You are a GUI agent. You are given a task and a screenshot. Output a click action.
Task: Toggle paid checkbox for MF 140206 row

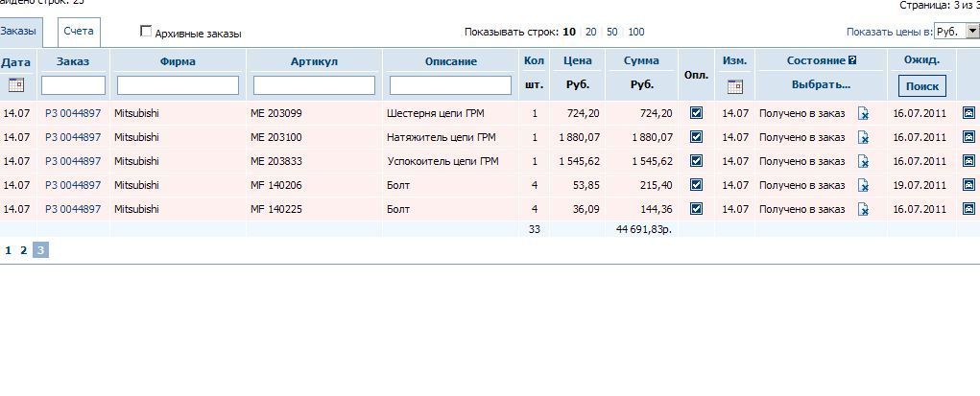tap(696, 185)
